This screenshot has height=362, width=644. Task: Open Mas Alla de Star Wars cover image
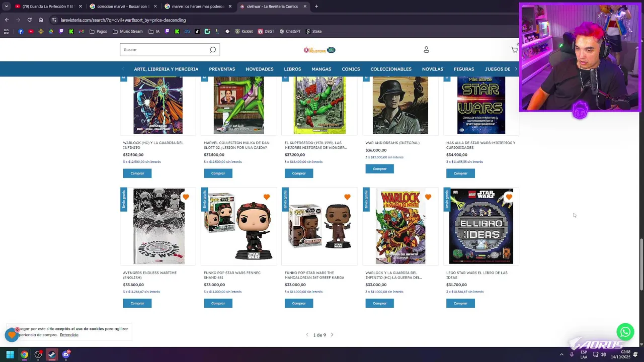pos(481,105)
